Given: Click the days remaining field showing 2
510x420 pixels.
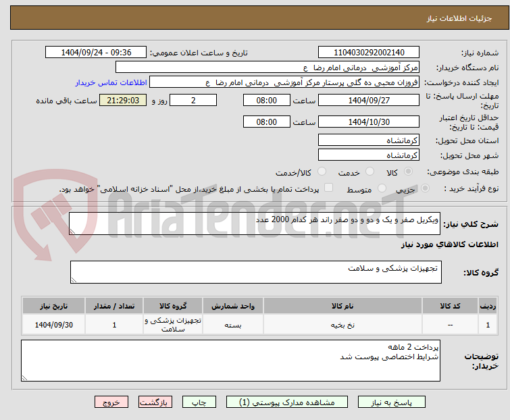Looking at the screenshot, I should click(193, 100).
